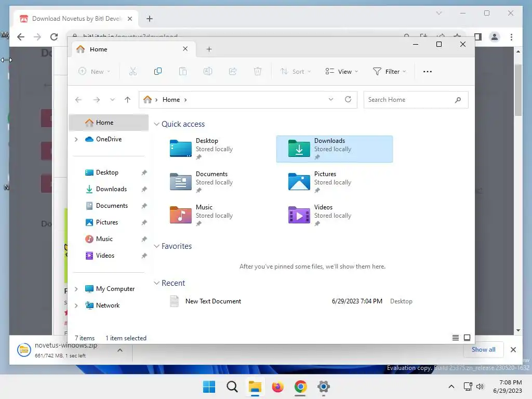
Task: Open taskbar Search
Action: (232, 387)
